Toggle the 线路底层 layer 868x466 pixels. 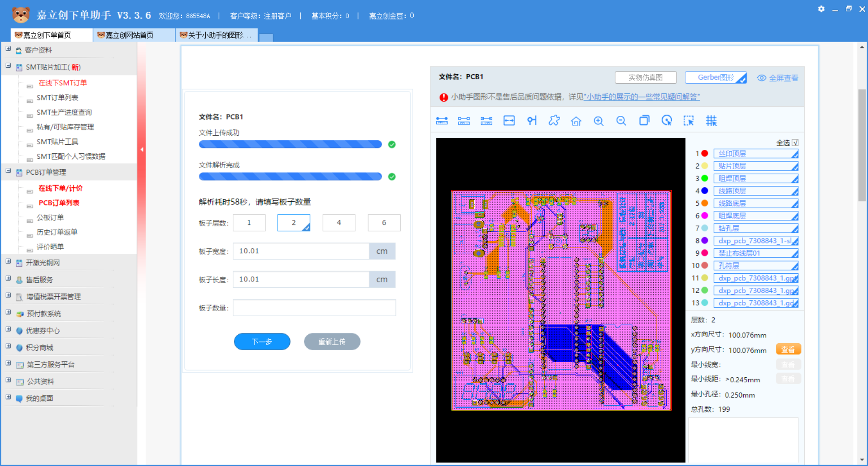pyautogui.click(x=755, y=204)
